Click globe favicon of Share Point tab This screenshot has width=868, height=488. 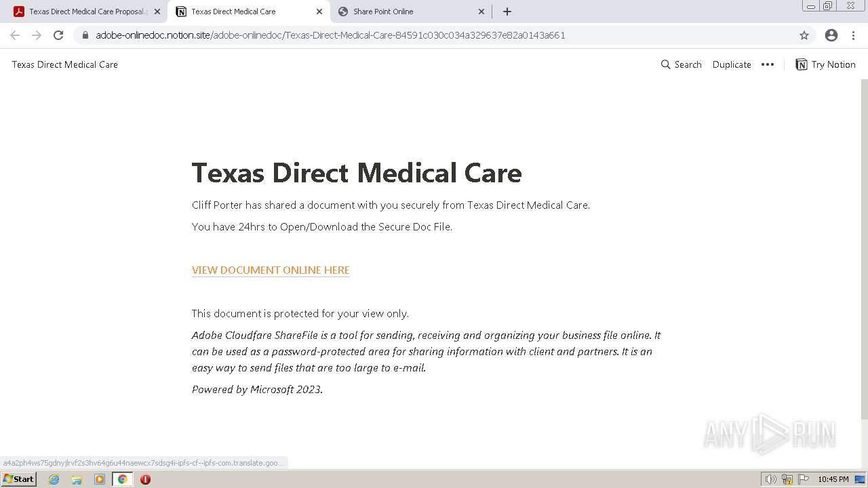coord(343,12)
